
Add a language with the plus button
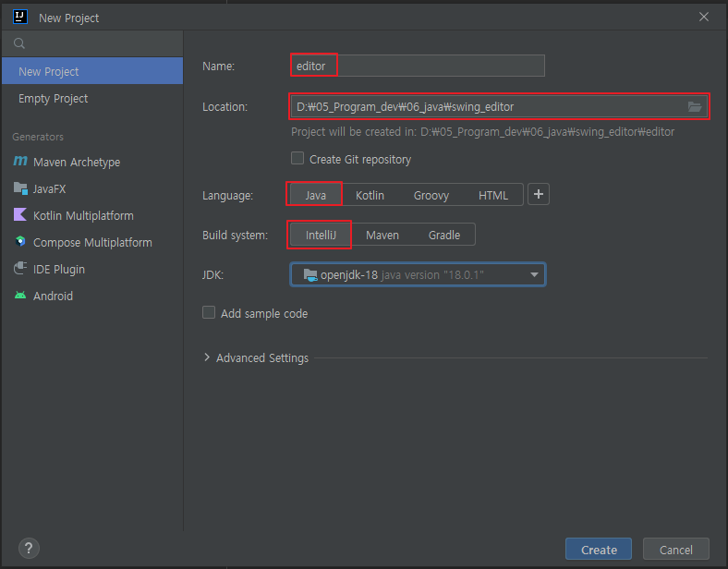(539, 194)
